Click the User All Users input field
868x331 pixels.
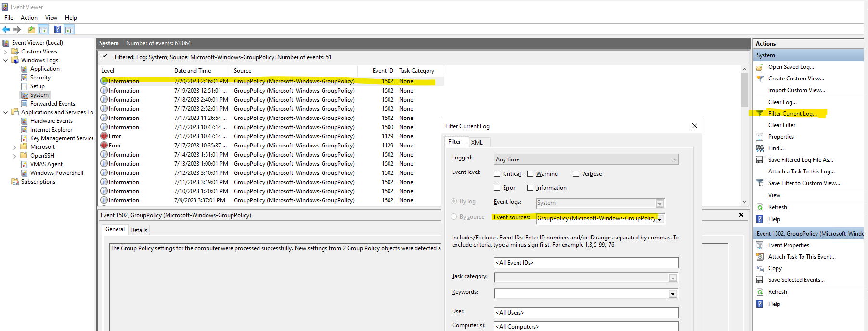tap(586, 313)
